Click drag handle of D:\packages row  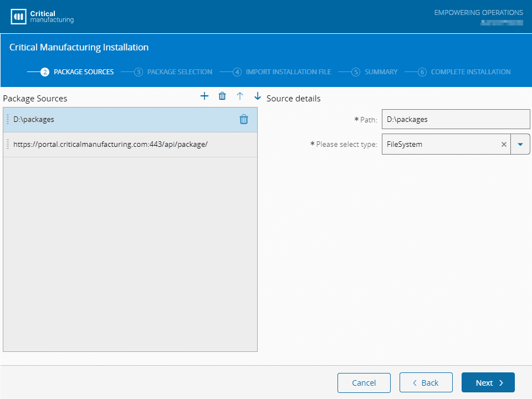click(x=8, y=120)
